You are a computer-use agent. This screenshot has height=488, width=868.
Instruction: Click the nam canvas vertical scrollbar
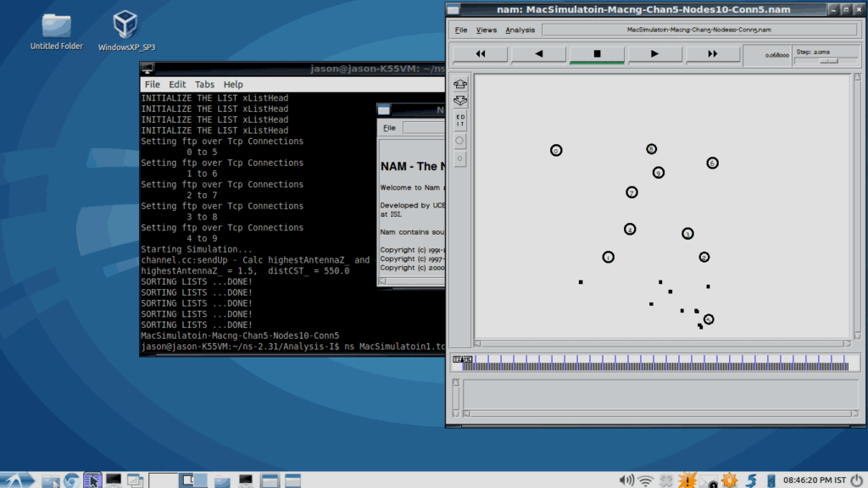click(858, 207)
